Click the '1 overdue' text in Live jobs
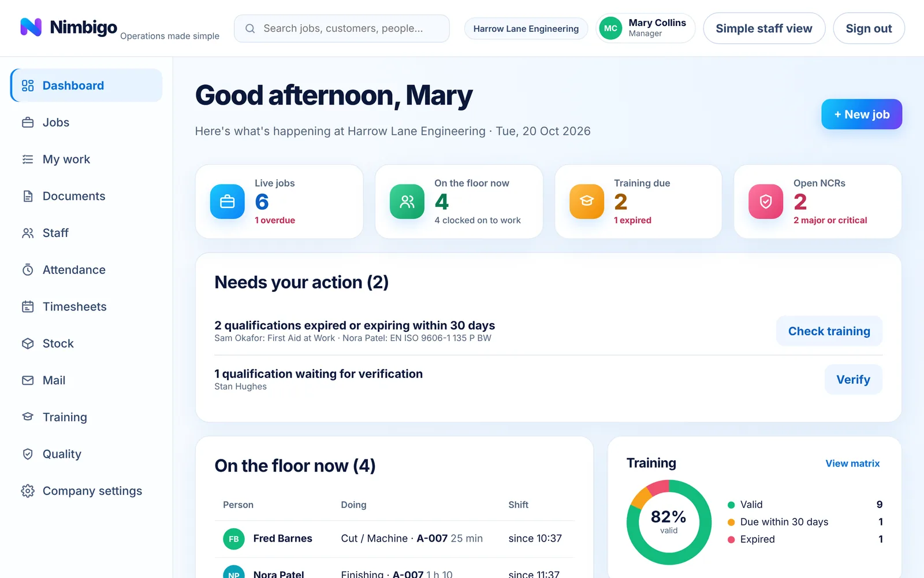924x578 pixels. tap(275, 220)
